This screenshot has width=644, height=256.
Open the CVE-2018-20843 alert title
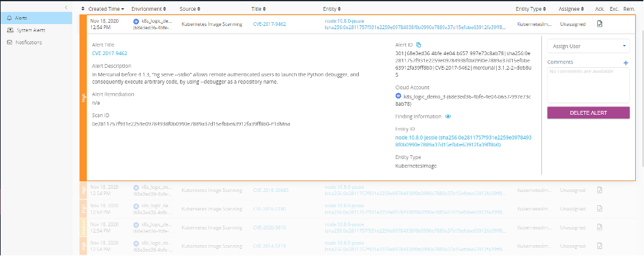click(271, 190)
